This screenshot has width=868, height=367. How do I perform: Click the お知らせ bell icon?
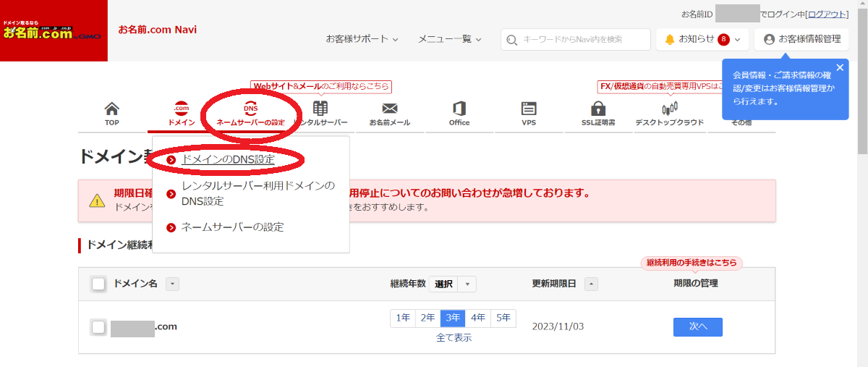[670, 39]
